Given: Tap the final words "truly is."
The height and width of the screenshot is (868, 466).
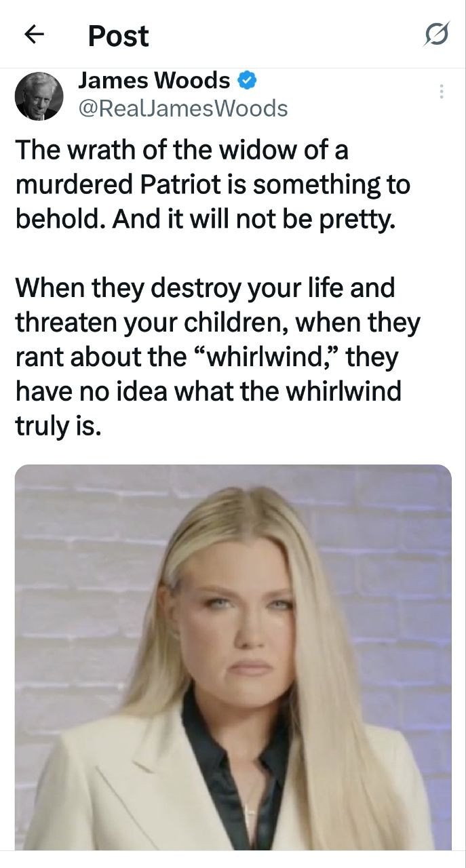Looking at the screenshot, I should (x=58, y=427).
